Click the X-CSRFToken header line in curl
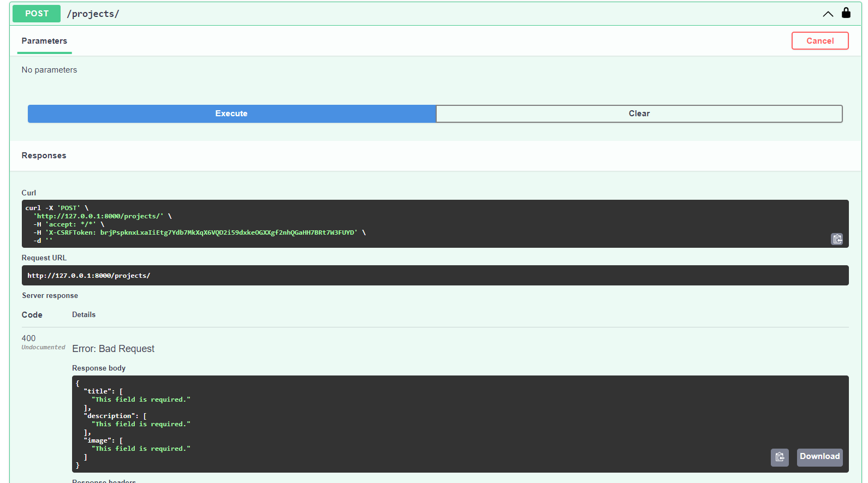This screenshot has height=483, width=868. pos(199,232)
